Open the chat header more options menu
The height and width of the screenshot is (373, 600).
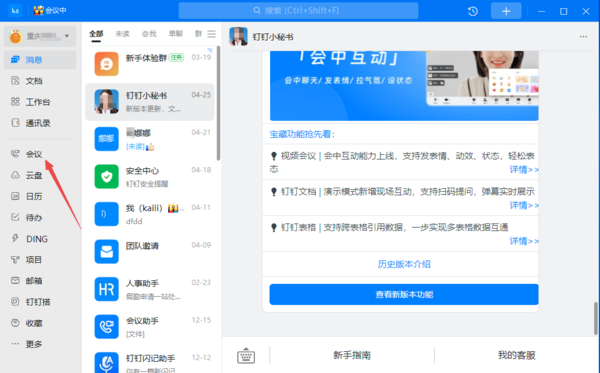(583, 37)
